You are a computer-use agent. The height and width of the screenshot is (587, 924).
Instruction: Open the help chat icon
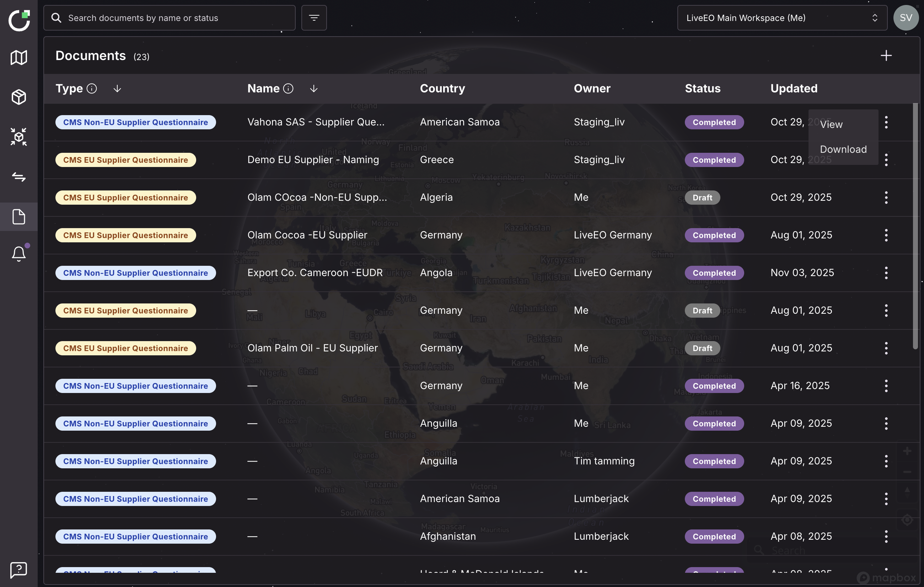click(x=18, y=570)
